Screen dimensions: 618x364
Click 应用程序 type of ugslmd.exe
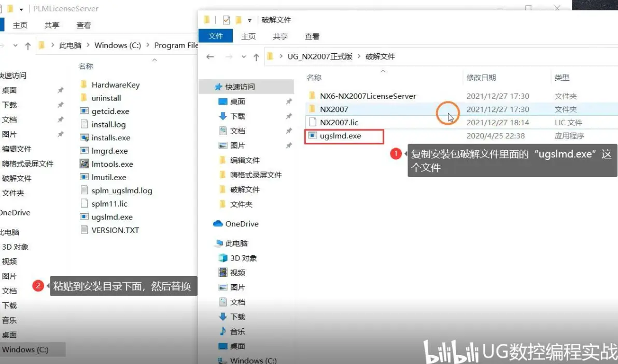point(569,136)
